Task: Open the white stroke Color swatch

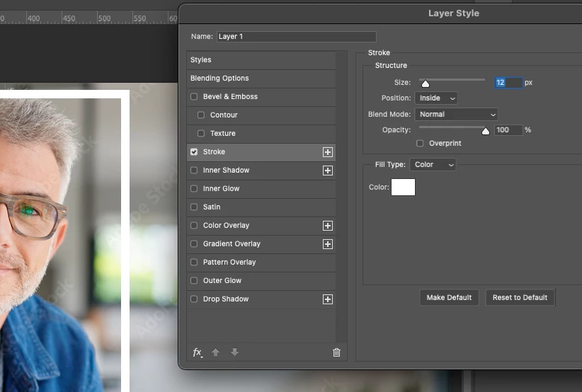Action: click(x=403, y=187)
